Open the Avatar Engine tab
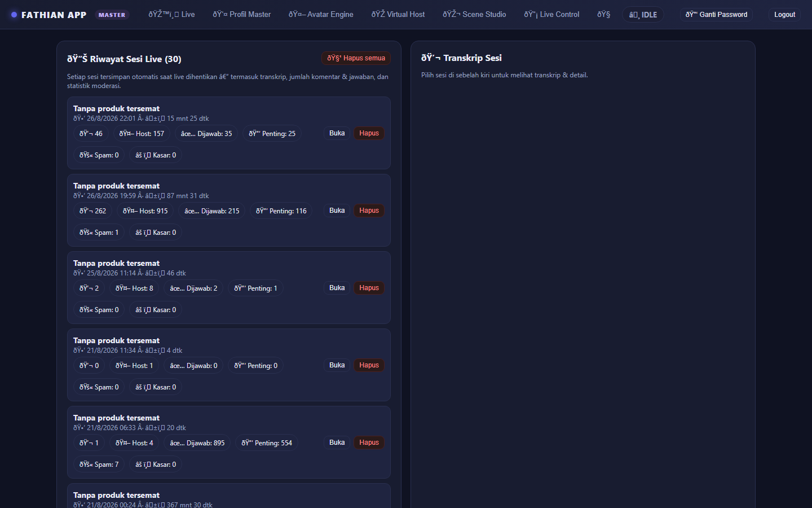Image resolution: width=812 pixels, height=508 pixels. click(x=321, y=15)
